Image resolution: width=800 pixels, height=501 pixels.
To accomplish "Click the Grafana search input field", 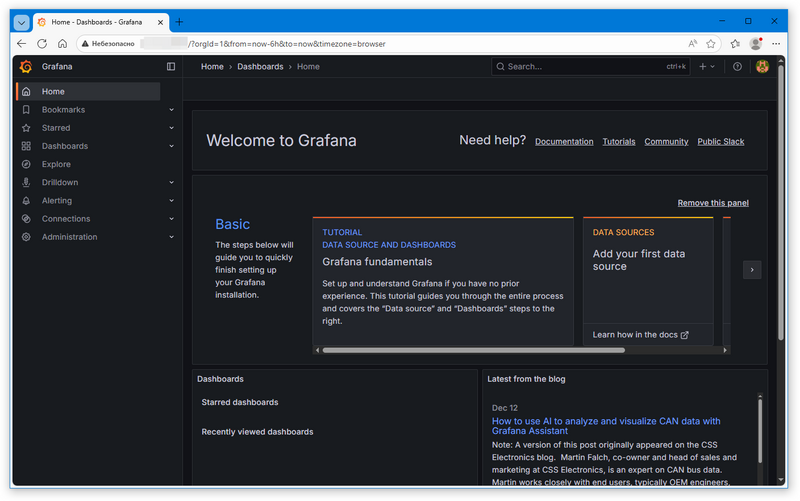I will 590,66.
